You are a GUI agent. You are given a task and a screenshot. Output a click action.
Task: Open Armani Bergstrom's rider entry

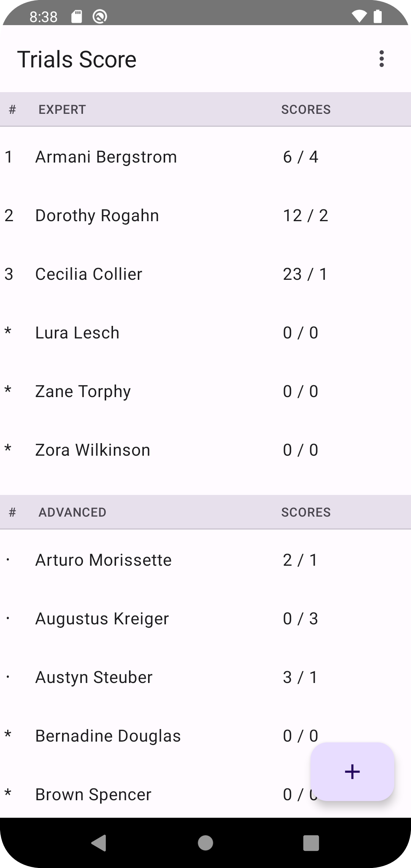106,157
